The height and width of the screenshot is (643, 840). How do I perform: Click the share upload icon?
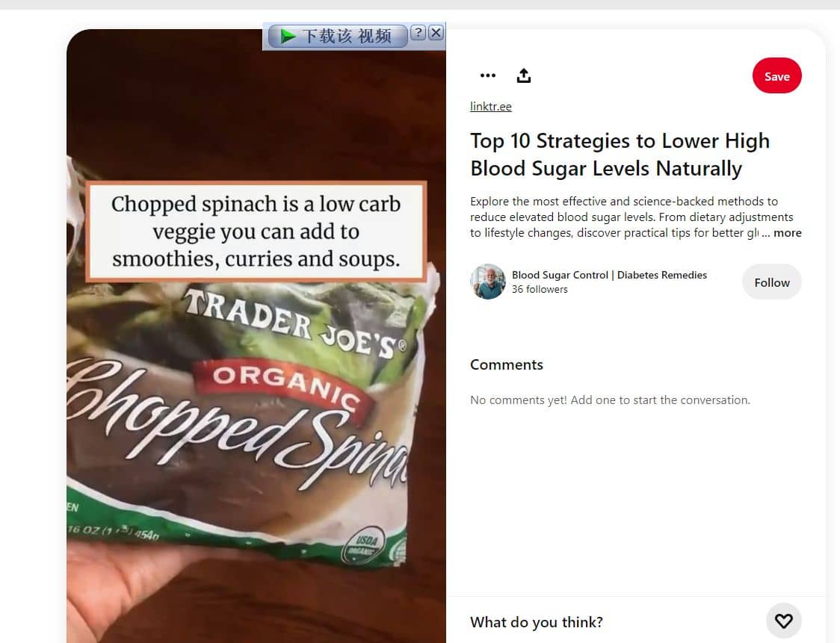523,75
